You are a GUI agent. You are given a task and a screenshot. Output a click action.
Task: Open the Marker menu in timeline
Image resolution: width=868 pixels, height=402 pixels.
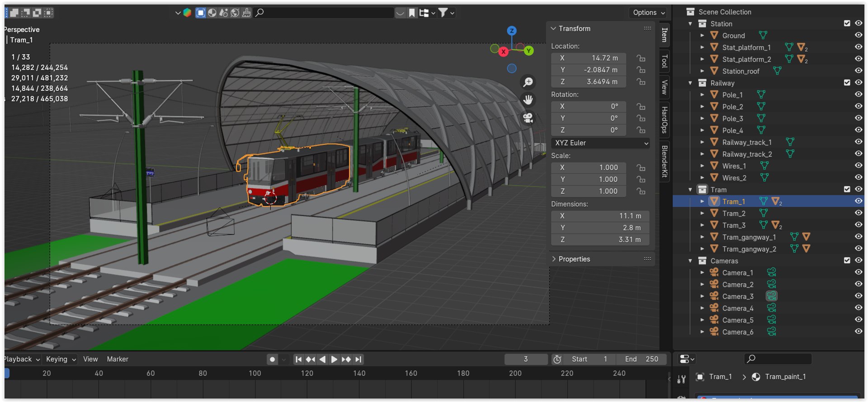coord(118,360)
